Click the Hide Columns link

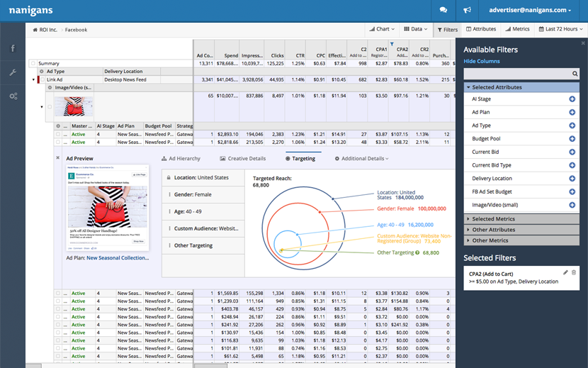(x=482, y=62)
